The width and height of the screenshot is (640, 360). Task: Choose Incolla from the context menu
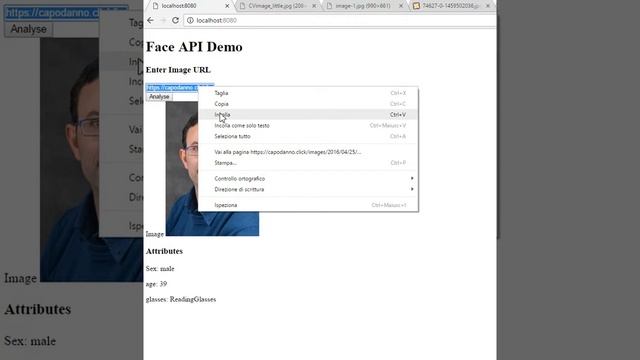coord(308,115)
